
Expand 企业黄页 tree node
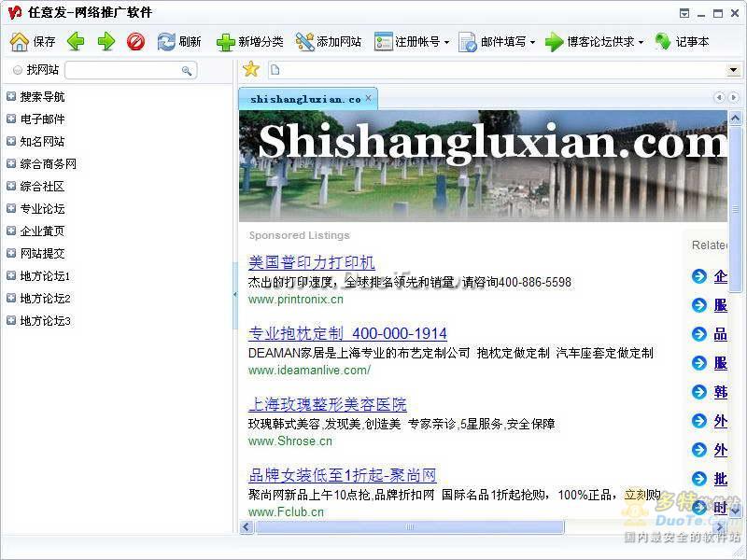11,231
